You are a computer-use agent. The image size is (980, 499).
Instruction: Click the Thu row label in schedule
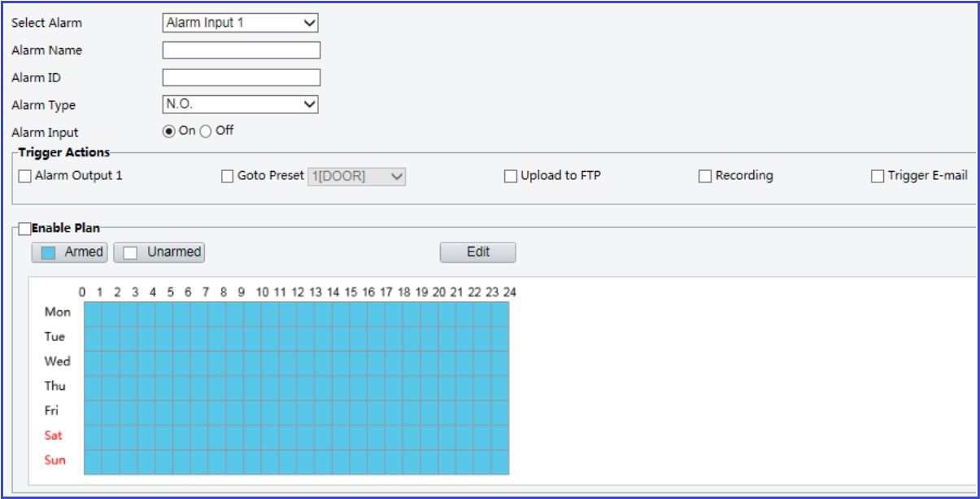(54, 386)
